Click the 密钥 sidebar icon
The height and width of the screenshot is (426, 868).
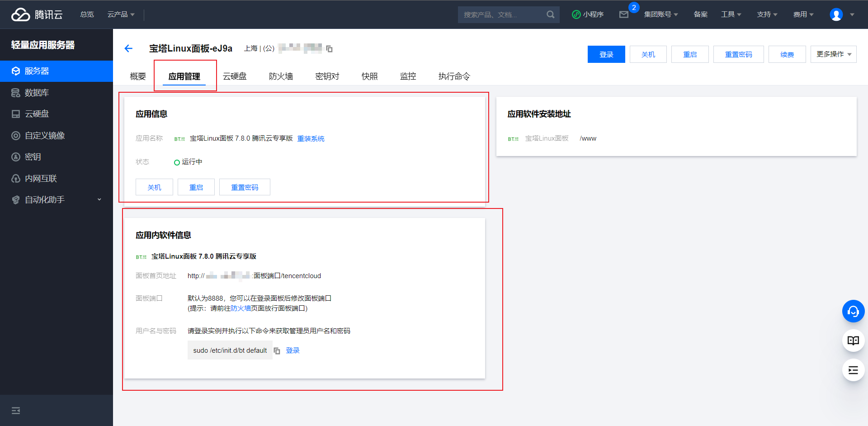click(x=16, y=157)
